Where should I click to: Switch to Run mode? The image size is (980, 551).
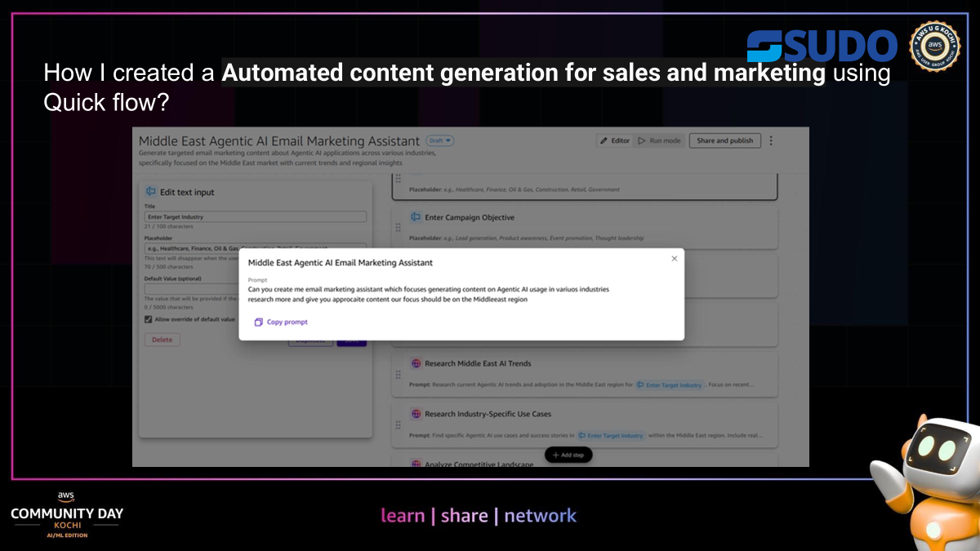659,140
